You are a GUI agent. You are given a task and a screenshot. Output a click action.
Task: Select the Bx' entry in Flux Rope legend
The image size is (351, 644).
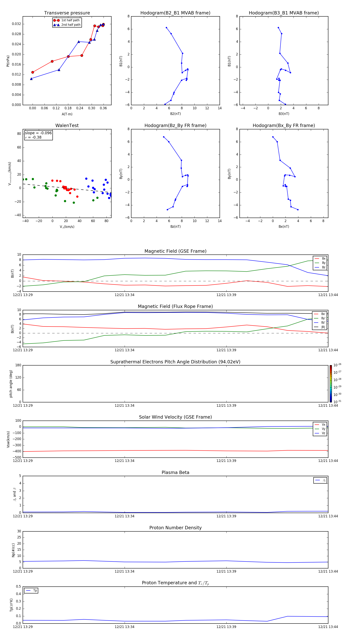click(x=320, y=314)
